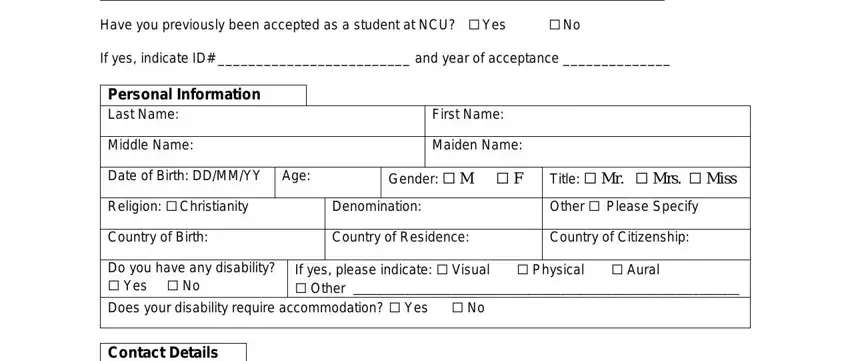This screenshot has width=850, height=361.
Task: Check the Other religion box
Action: coord(595,207)
